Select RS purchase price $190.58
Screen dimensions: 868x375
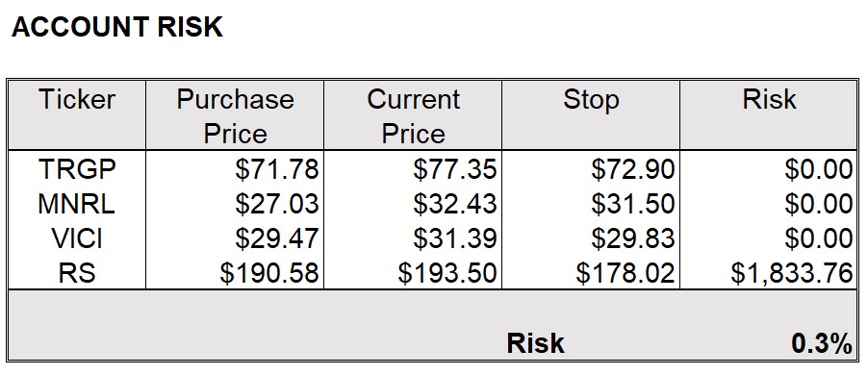(269, 273)
